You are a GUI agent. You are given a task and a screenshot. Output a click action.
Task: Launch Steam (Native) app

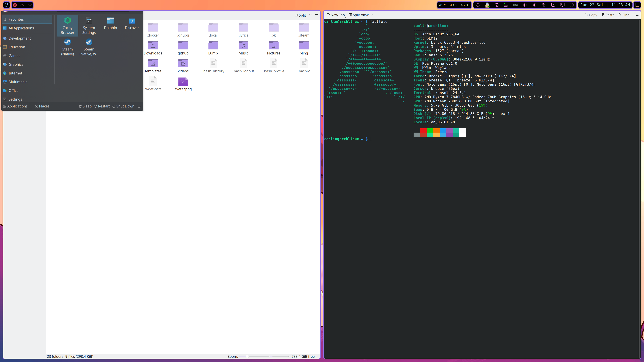[x=67, y=47]
